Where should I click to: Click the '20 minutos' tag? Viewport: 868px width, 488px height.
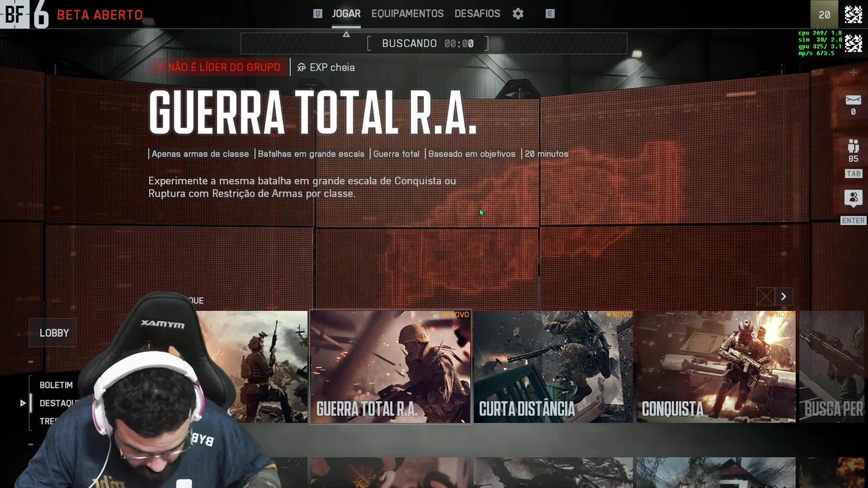click(547, 154)
